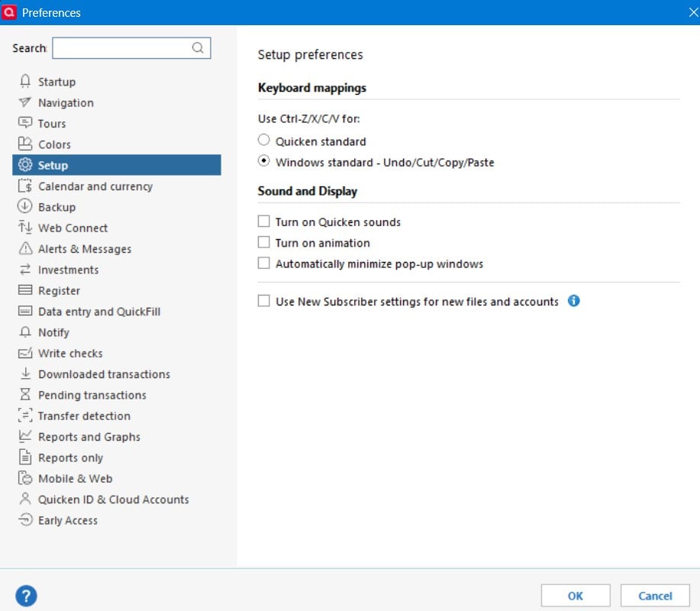Click the Pending transactions label
This screenshot has width=700, height=611.
92,396
